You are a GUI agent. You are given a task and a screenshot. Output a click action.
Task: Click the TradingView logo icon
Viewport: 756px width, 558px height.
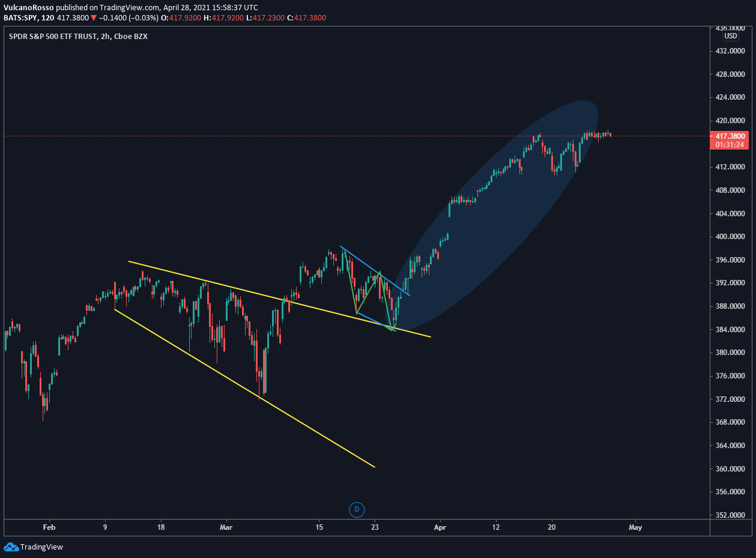pos(11,547)
